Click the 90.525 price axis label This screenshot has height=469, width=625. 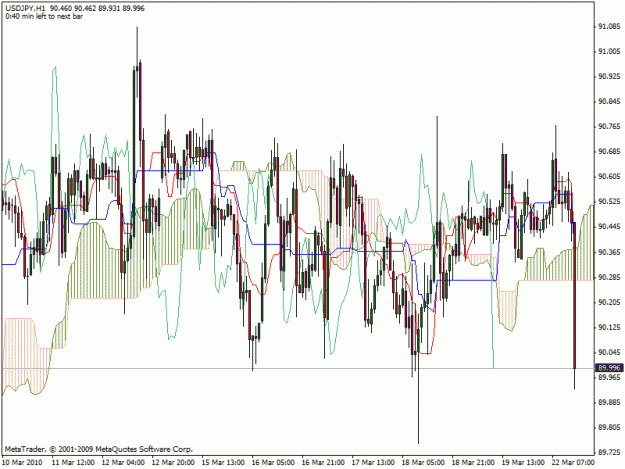point(609,202)
